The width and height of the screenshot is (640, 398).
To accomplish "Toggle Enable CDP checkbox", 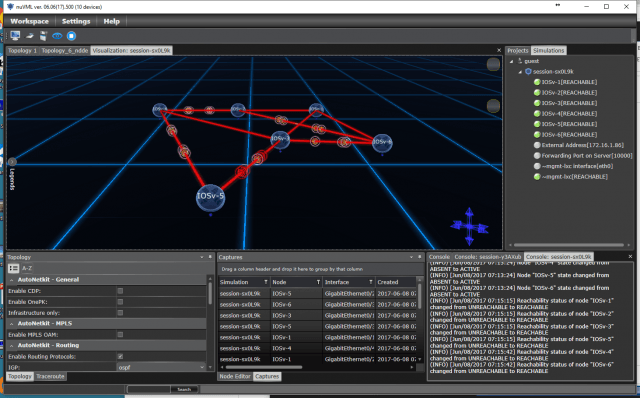I will (120, 291).
